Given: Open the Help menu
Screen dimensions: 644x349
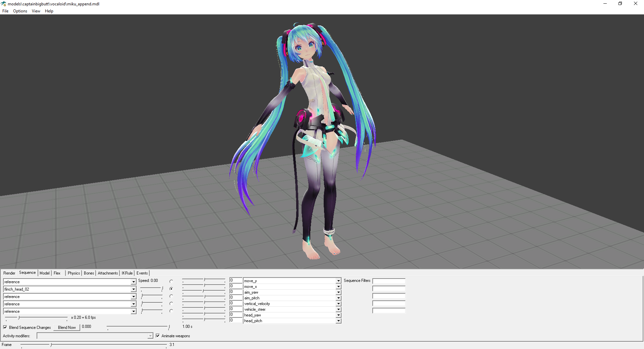Looking at the screenshot, I should coord(49,11).
